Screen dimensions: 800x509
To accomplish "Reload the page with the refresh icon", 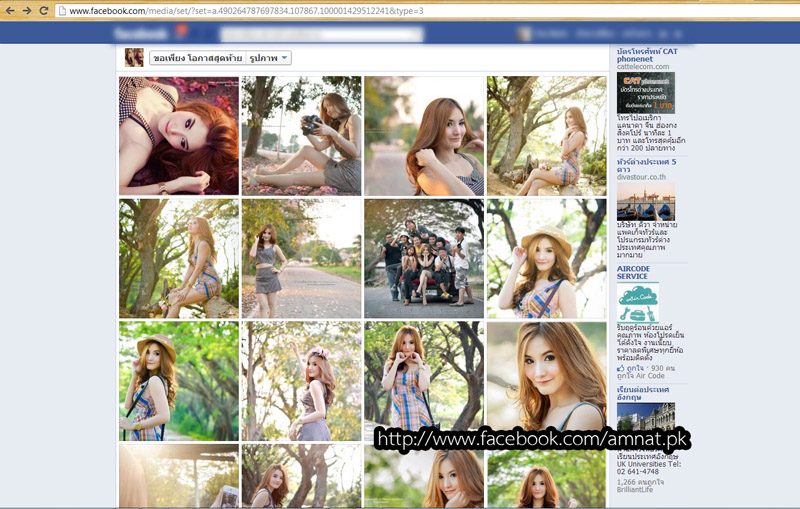I will 44,10.
